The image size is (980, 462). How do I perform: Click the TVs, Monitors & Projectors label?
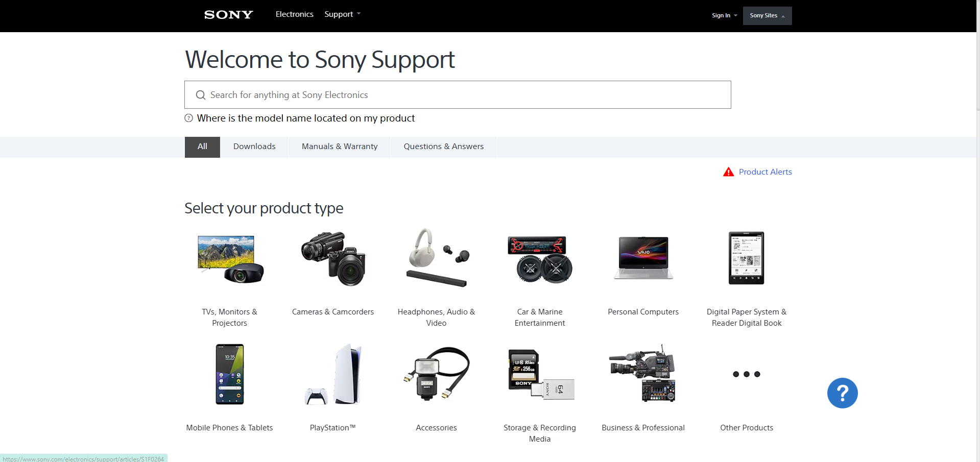(230, 318)
